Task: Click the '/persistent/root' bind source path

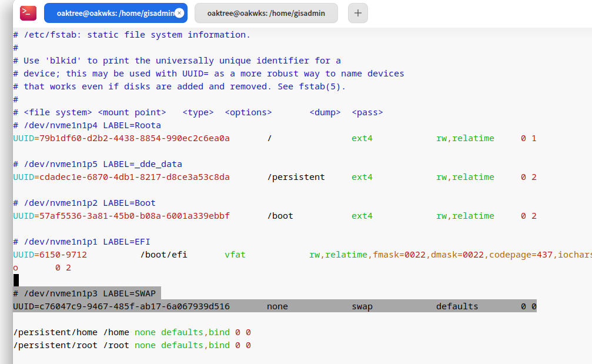Action: [55, 345]
